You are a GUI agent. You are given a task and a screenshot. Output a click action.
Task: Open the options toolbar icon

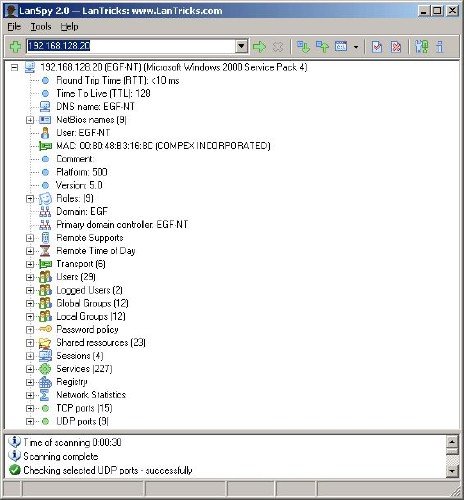click(x=422, y=47)
